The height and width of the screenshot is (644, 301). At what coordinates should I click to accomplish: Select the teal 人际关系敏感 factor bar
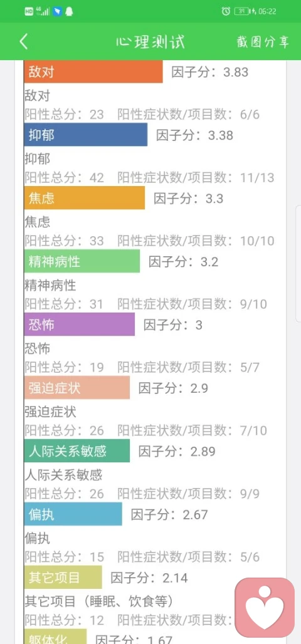(x=77, y=451)
